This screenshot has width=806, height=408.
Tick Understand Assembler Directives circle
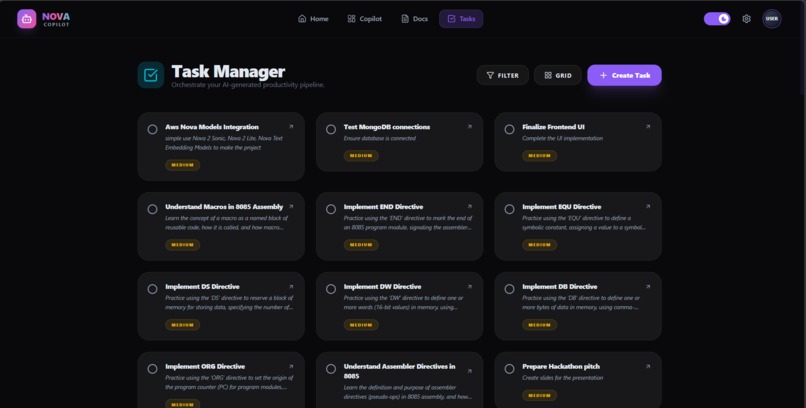(x=331, y=369)
